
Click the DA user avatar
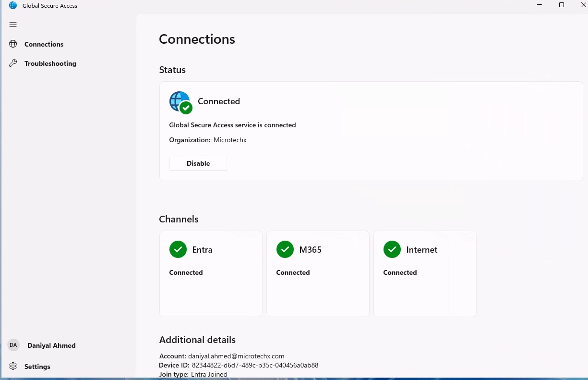[13, 345]
